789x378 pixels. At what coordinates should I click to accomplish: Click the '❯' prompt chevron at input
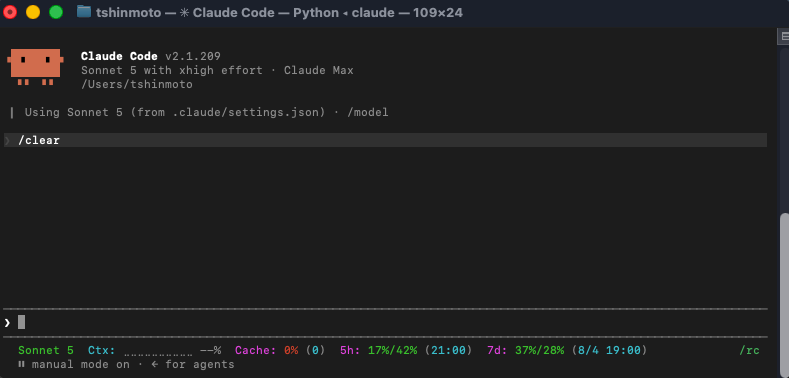[7, 323]
